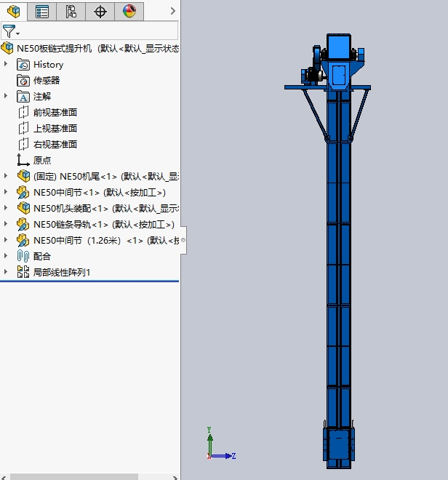
Task: Click the 上视基准面 plane icon
Action: pos(23,128)
